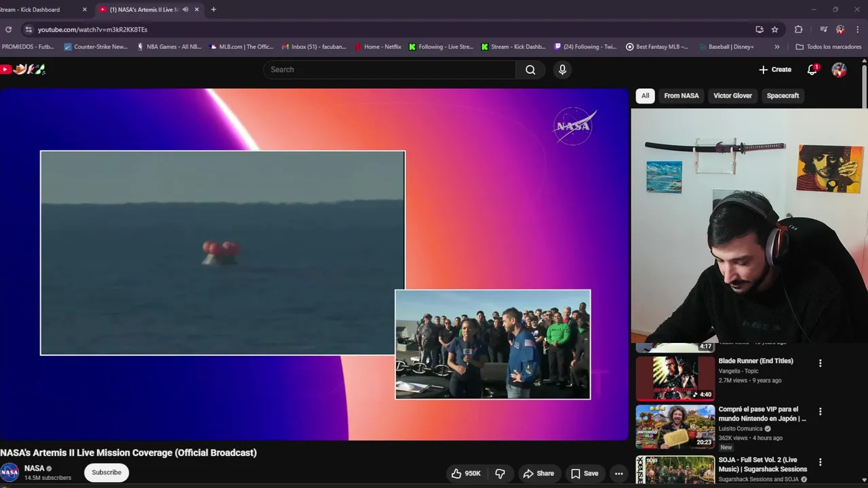Click the YouTube logo to go home
Screen dimensions: 868x488
coord(22,69)
